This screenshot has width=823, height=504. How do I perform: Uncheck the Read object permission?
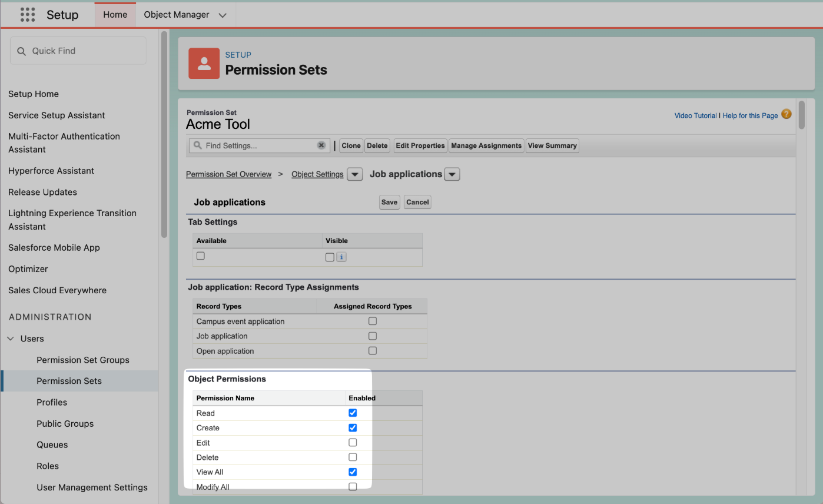tap(353, 413)
